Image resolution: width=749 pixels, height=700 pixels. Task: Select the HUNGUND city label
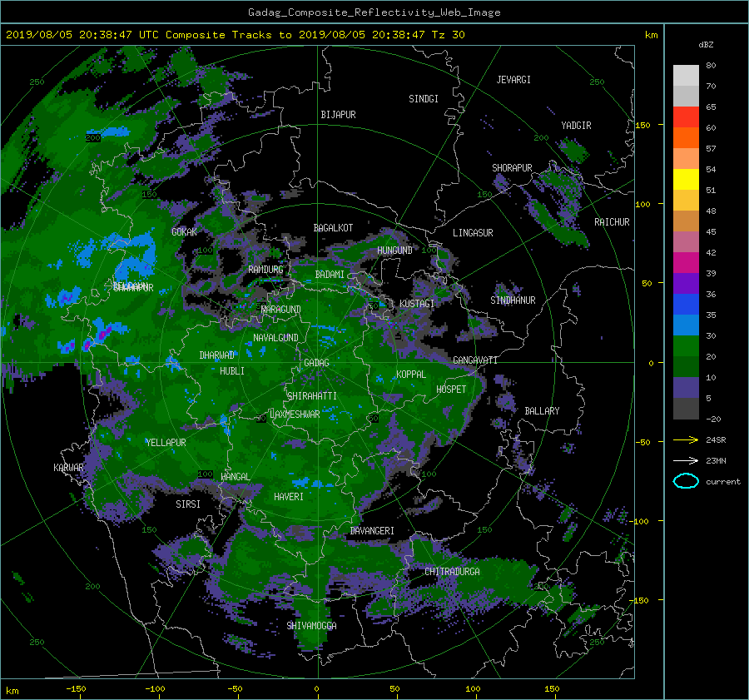[394, 251]
